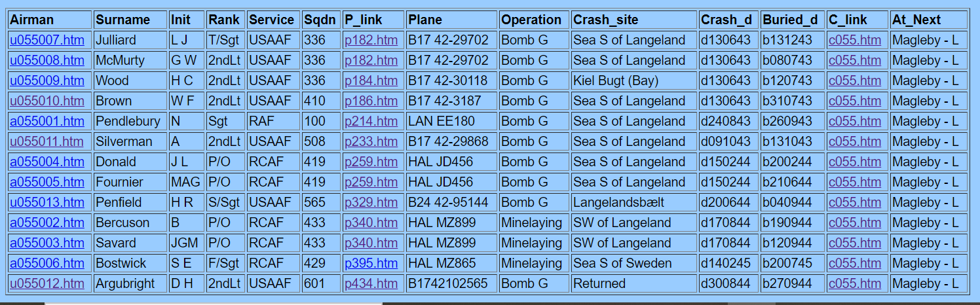Open a055001.htm link for Pendlebury

tap(47, 121)
